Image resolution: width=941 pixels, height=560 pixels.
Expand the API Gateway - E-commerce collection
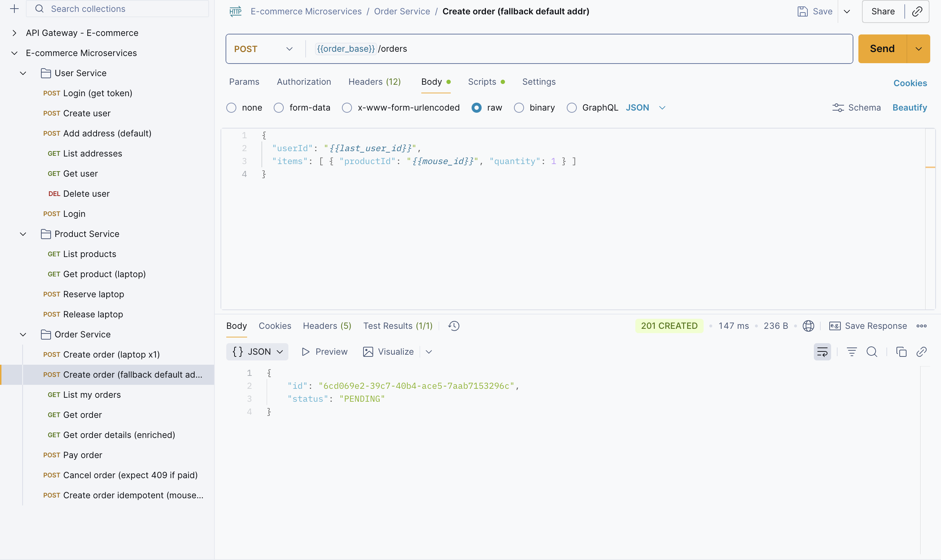(14, 33)
